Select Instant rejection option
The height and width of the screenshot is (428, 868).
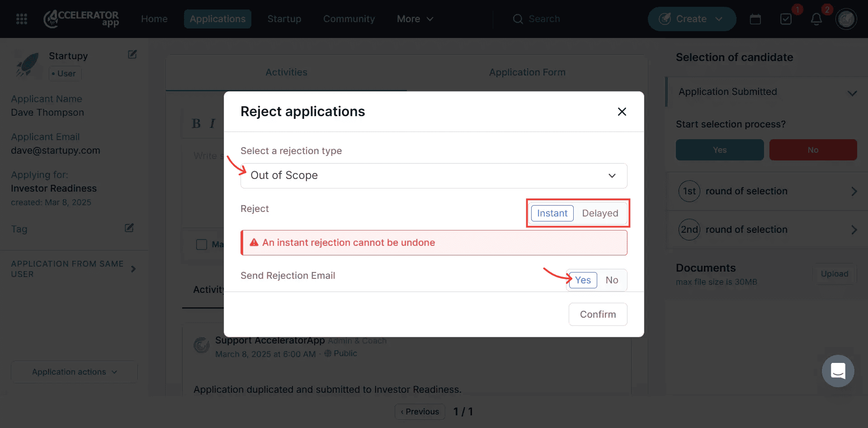tap(552, 213)
